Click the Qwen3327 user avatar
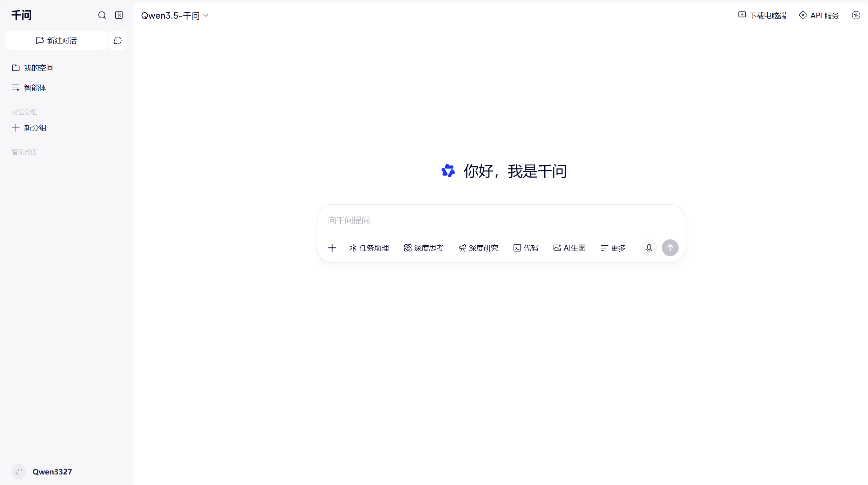 click(x=19, y=471)
